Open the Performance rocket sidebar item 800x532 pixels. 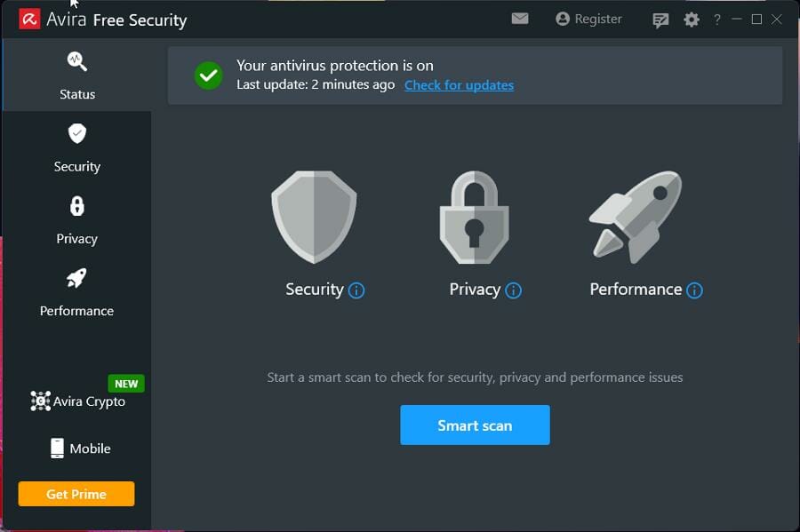[77, 292]
